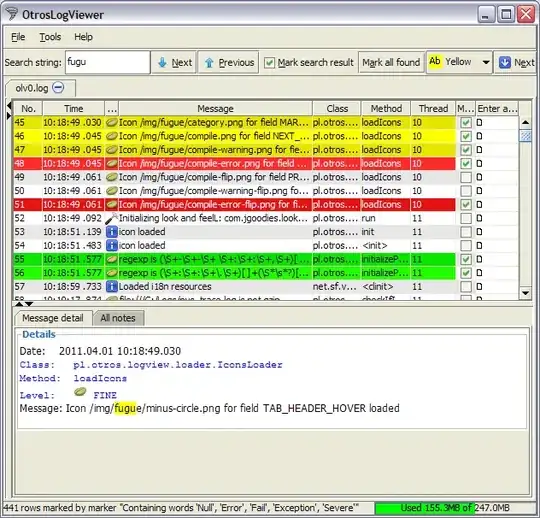Toggle the Mark search result checkbox
540x518 pixels.
tap(269, 63)
